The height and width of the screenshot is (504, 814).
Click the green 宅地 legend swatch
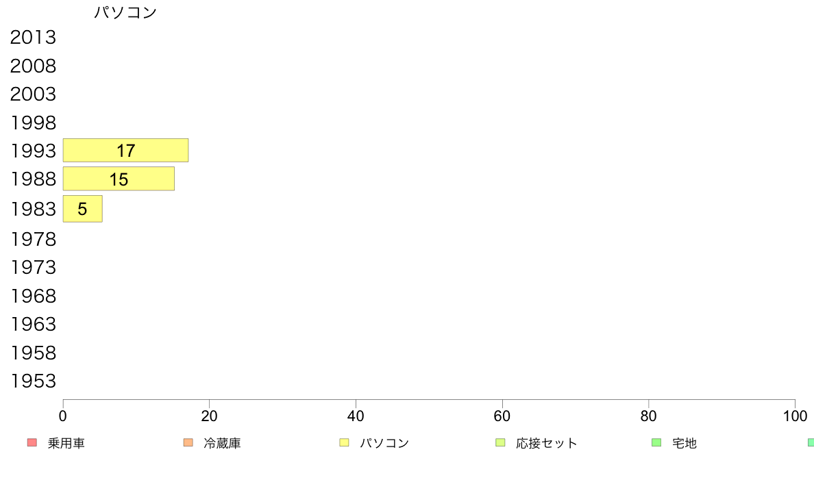click(656, 443)
